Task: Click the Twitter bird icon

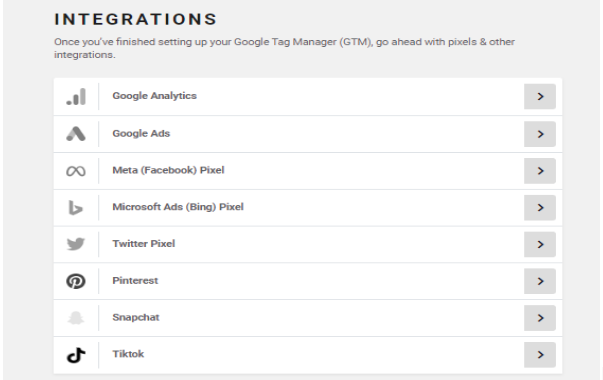Action: pos(76,244)
